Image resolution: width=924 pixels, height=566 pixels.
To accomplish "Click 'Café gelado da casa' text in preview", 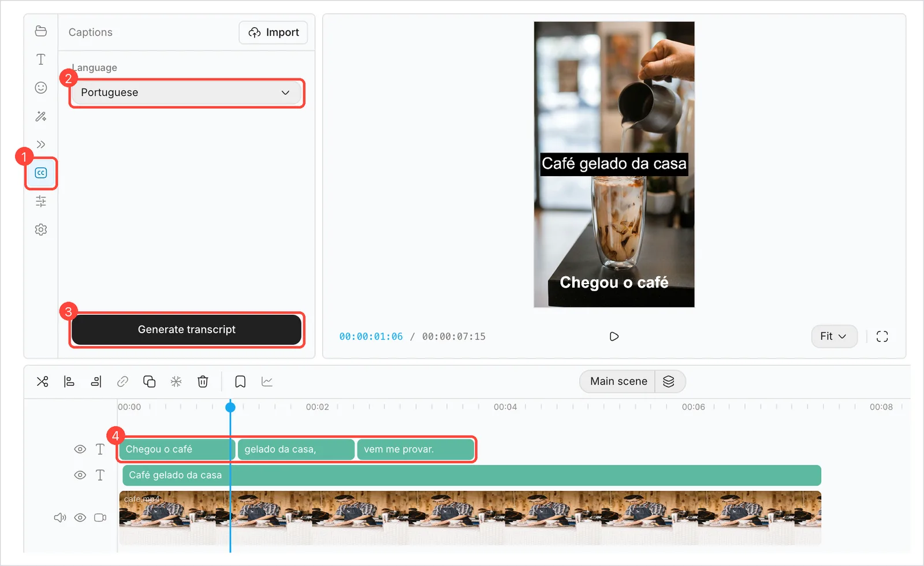I will 614,164.
